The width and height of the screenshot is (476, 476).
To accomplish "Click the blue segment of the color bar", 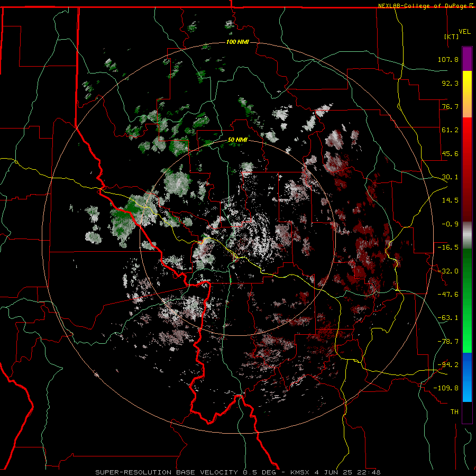I will (x=467, y=377).
